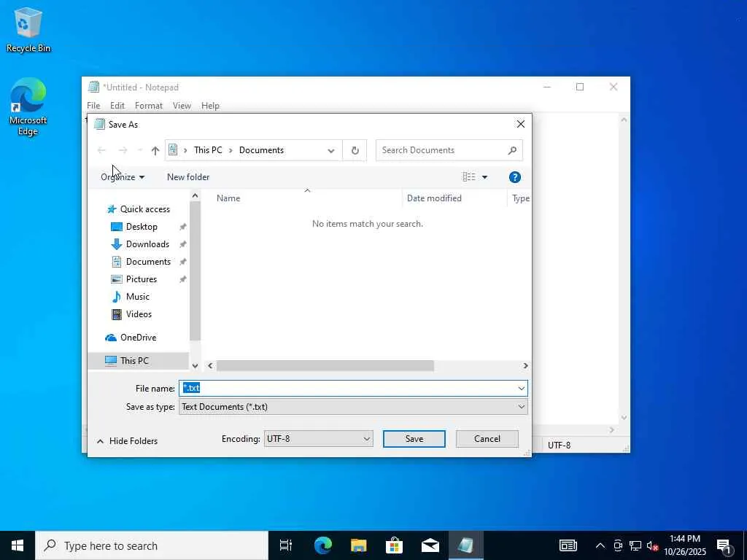
Task: Click the Downloads pin icon
Action: point(182,244)
